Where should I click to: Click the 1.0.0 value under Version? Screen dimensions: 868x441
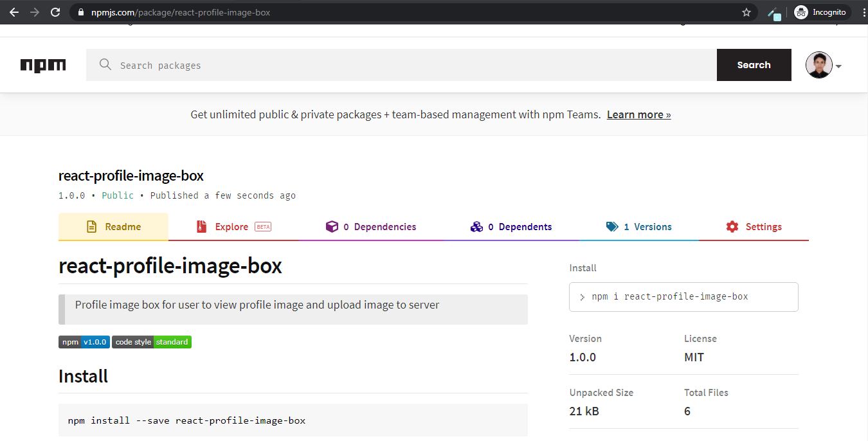click(583, 357)
